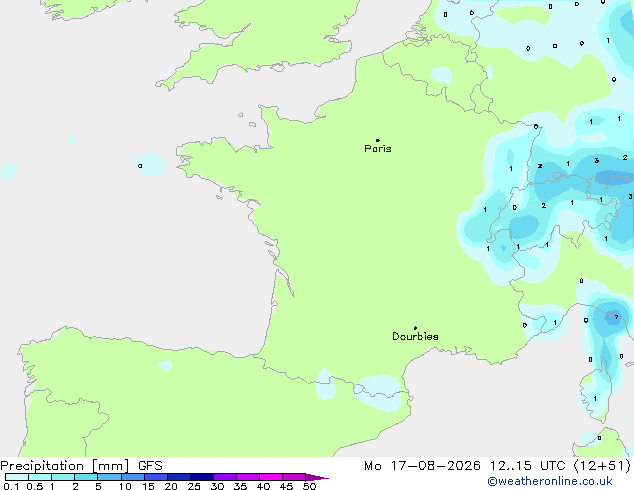This screenshot has height=490, width=634.
Task: Click the 50 mm legend arrow tip
Action: (317, 477)
